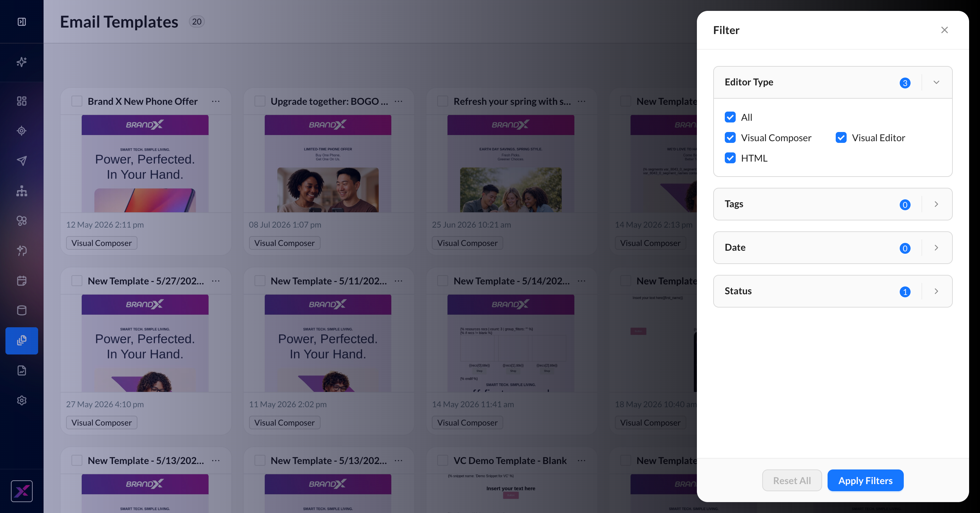Click the Apply Filters button
The width and height of the screenshot is (980, 513).
coord(865,480)
